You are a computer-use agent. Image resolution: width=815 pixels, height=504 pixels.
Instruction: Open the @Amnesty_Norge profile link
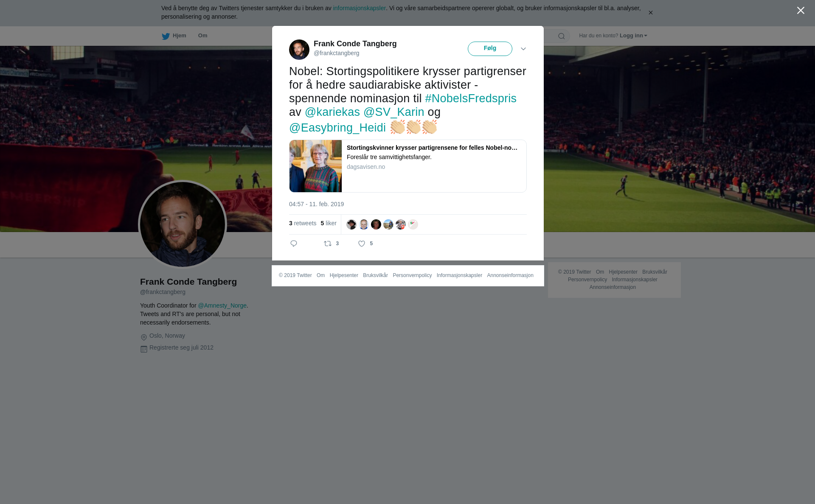(222, 305)
